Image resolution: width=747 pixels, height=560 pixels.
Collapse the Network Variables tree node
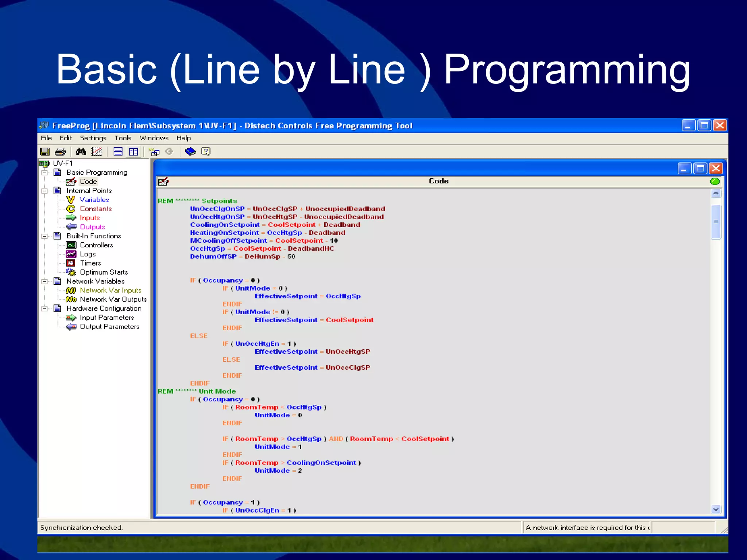(x=44, y=281)
